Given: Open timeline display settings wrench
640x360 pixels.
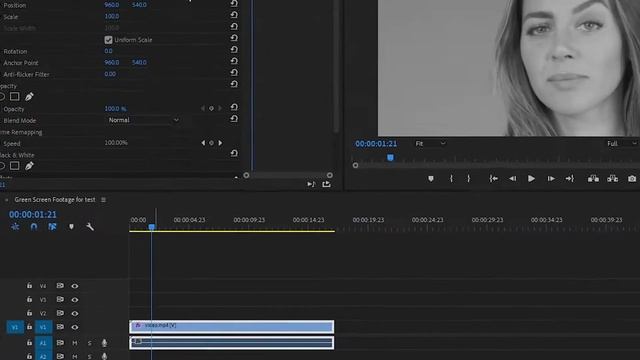Looking at the screenshot, I should [90, 227].
